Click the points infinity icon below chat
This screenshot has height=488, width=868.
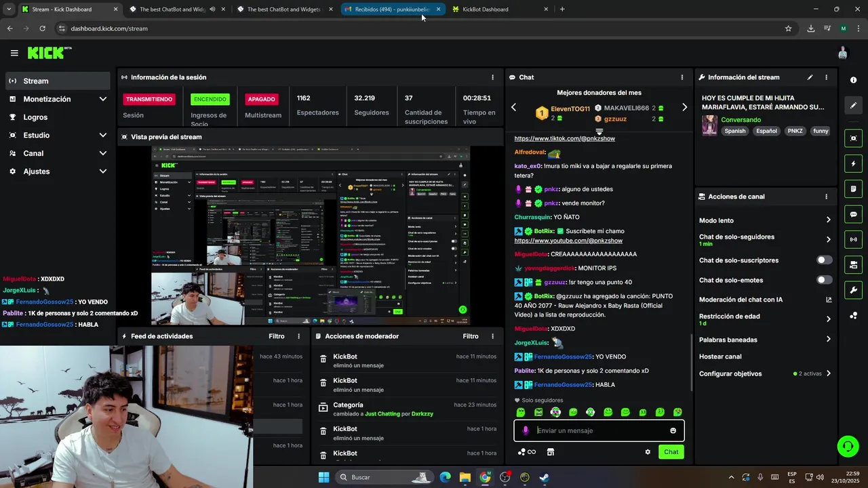tap(527, 452)
